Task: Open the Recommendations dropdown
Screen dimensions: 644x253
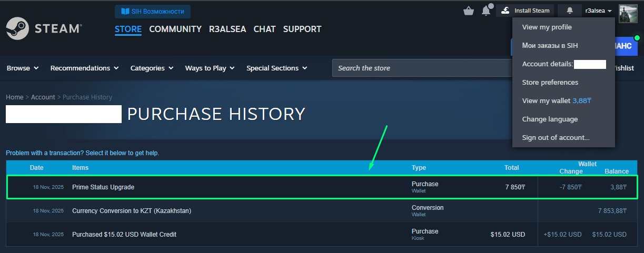Action: click(x=84, y=68)
